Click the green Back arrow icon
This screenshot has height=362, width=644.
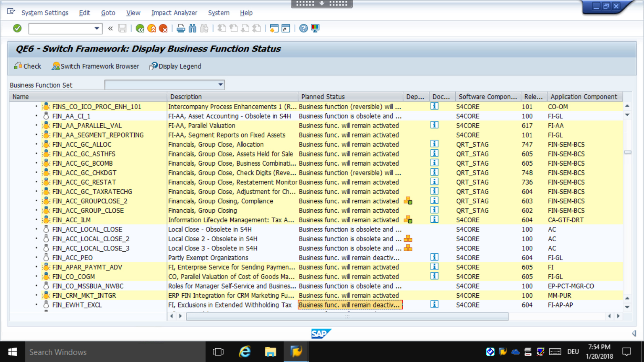140,28
